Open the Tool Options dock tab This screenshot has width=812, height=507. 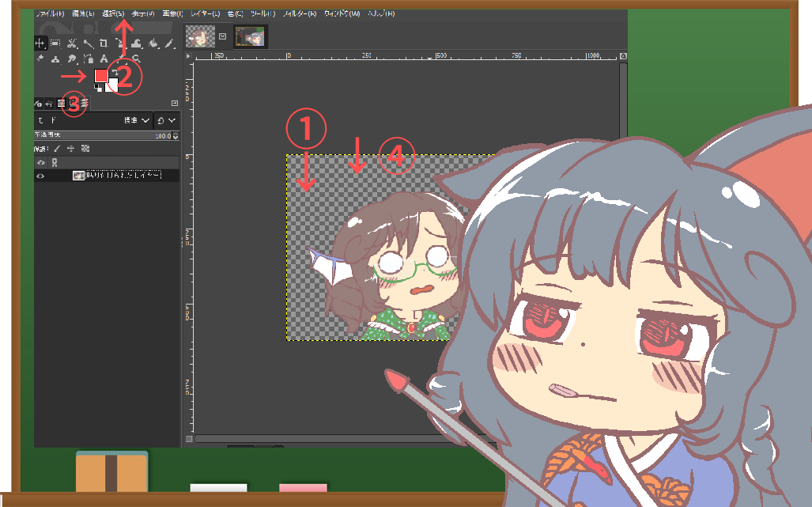coord(38,104)
